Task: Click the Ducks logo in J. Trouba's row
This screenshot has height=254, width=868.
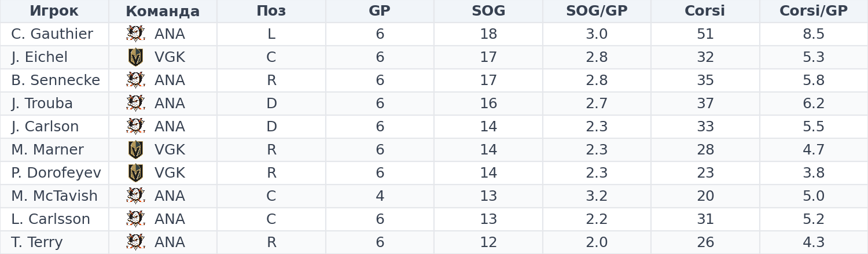Action: 135,104
